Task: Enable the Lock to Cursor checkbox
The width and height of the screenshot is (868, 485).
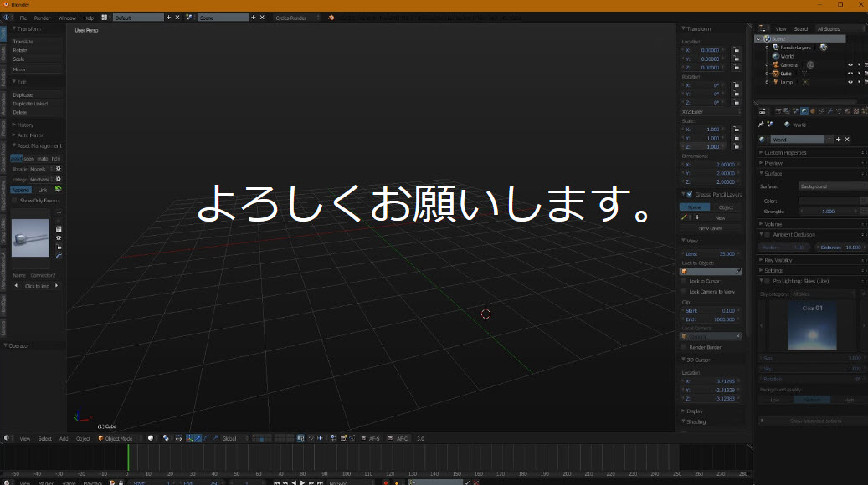Action: point(684,281)
